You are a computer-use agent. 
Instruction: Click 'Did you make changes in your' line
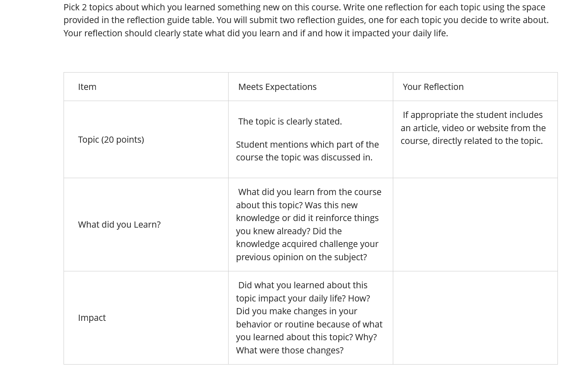[296, 311]
